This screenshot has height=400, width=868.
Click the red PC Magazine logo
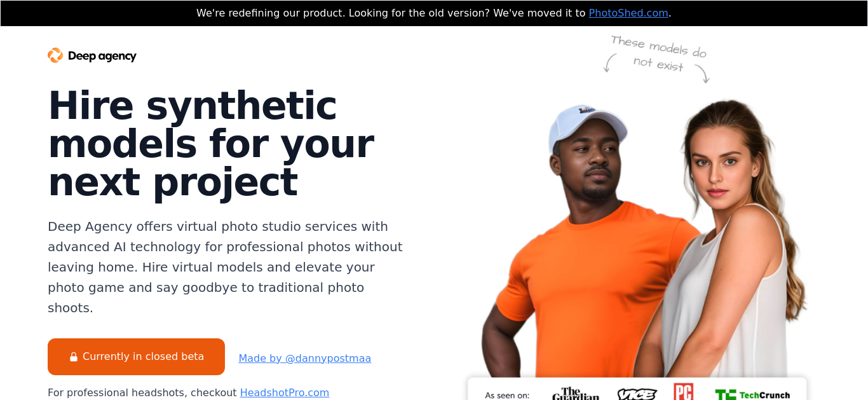click(x=684, y=392)
